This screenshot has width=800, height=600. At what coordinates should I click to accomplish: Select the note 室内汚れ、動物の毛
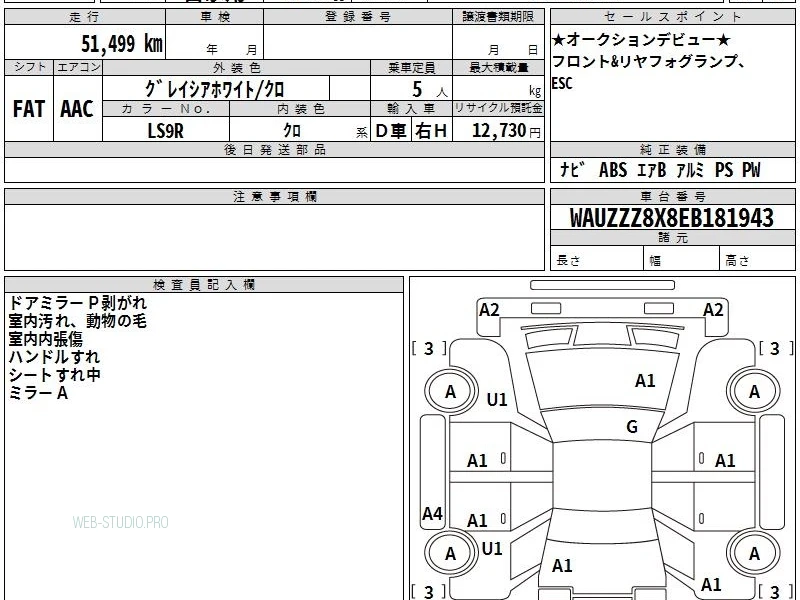click(x=78, y=321)
